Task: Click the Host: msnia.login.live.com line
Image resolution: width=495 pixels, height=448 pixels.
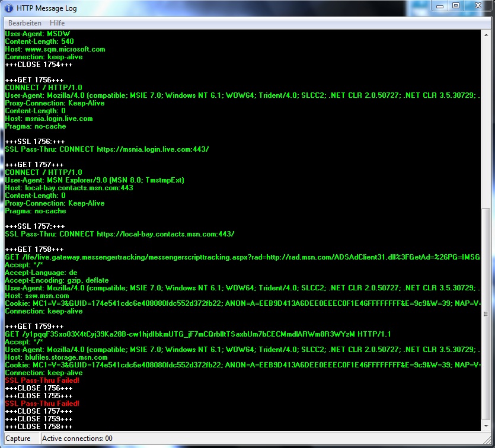Action: [x=49, y=119]
